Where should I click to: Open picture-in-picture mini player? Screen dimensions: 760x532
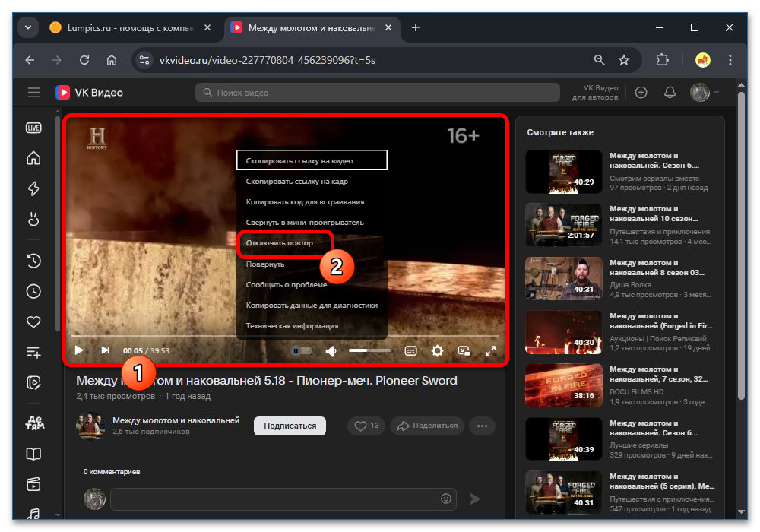tap(464, 351)
